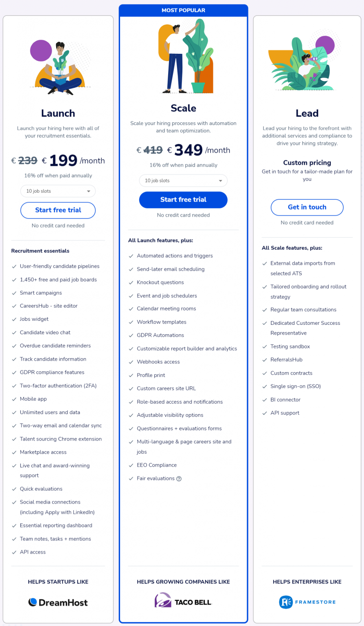The height and width of the screenshot is (626, 364).
Task: Click the DreamHost logo
Action: [58, 602]
